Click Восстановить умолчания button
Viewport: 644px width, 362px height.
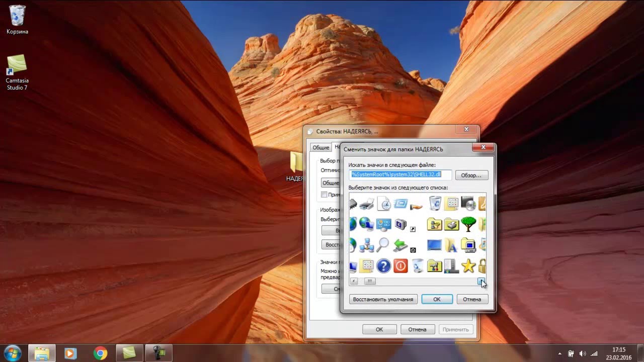click(x=383, y=299)
